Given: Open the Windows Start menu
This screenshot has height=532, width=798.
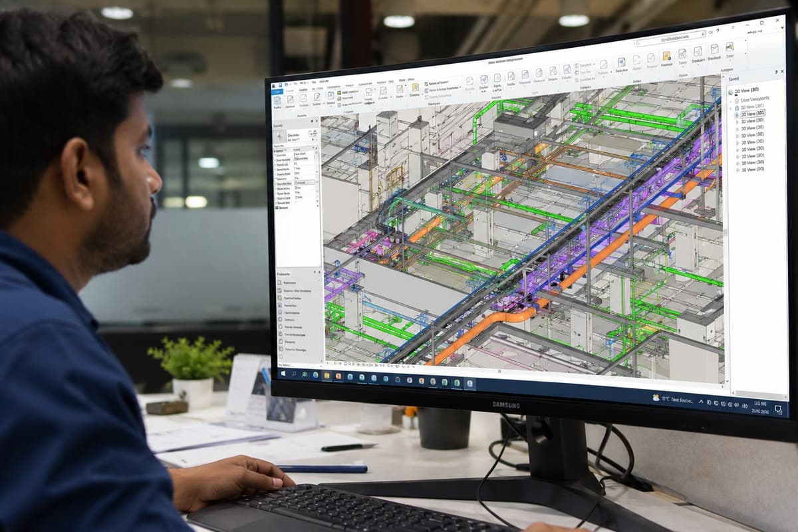Looking at the screenshot, I should [x=283, y=374].
